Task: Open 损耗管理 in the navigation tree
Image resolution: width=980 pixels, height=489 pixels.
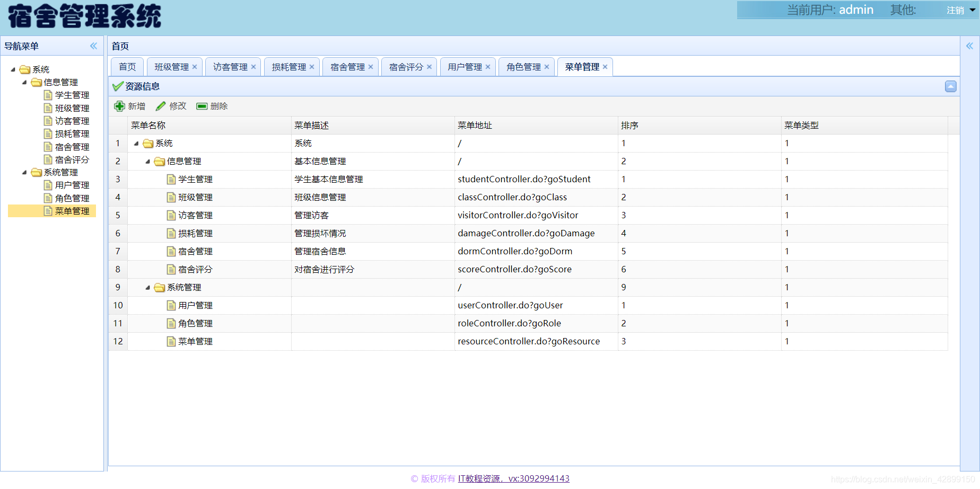Action: 72,134
